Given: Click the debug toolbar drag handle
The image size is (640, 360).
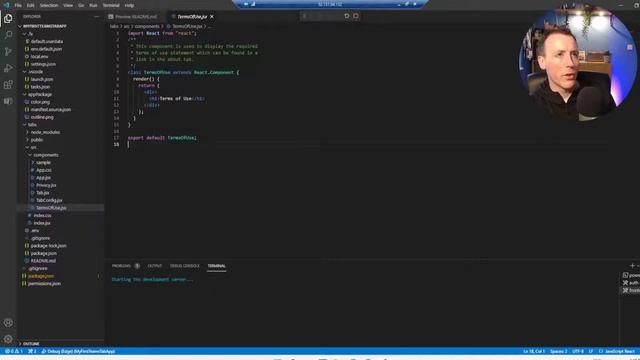Looking at the screenshot, I should [x=304, y=16].
